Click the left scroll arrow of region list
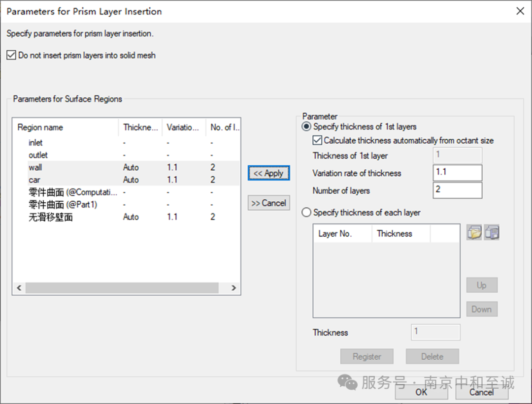The width and height of the screenshot is (532, 404). tap(19, 288)
